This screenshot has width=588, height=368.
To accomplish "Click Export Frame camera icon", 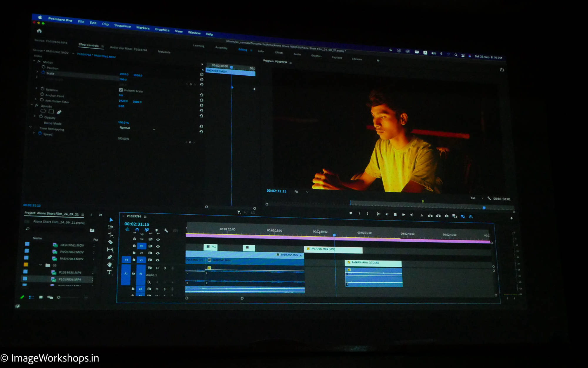I will tap(447, 216).
